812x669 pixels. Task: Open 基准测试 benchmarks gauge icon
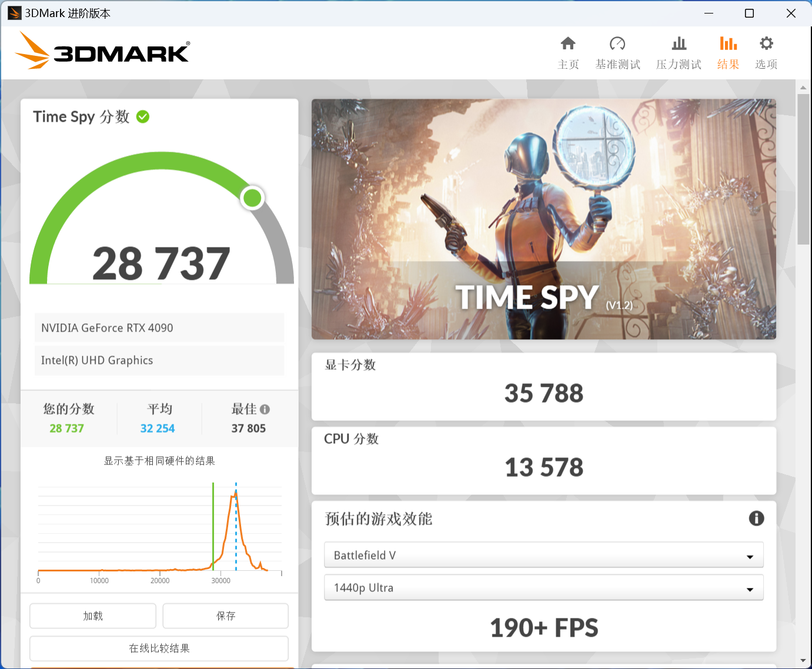pyautogui.click(x=617, y=44)
